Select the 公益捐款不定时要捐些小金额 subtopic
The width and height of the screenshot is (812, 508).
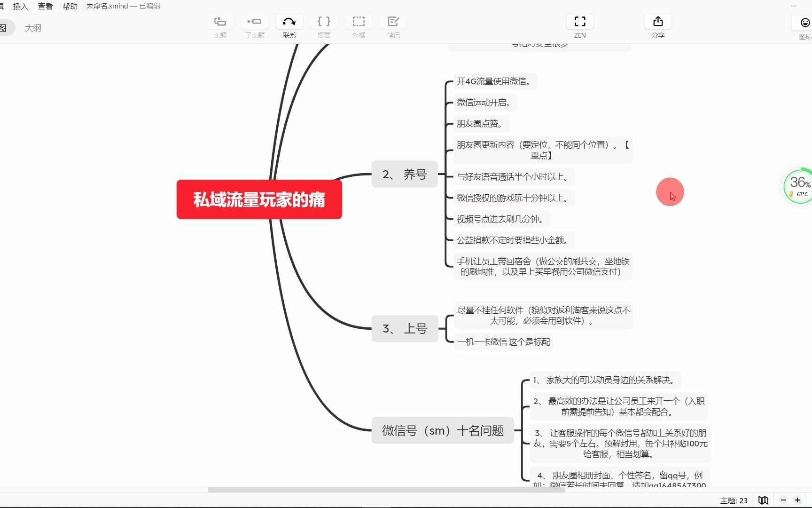[x=514, y=240]
